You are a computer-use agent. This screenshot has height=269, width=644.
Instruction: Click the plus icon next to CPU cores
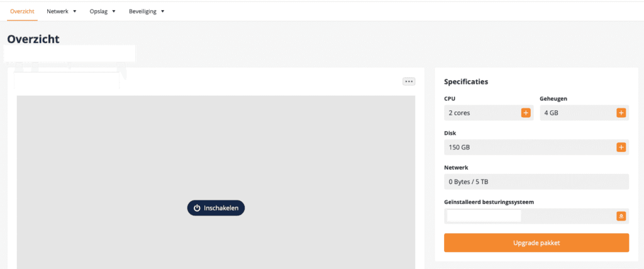(525, 113)
